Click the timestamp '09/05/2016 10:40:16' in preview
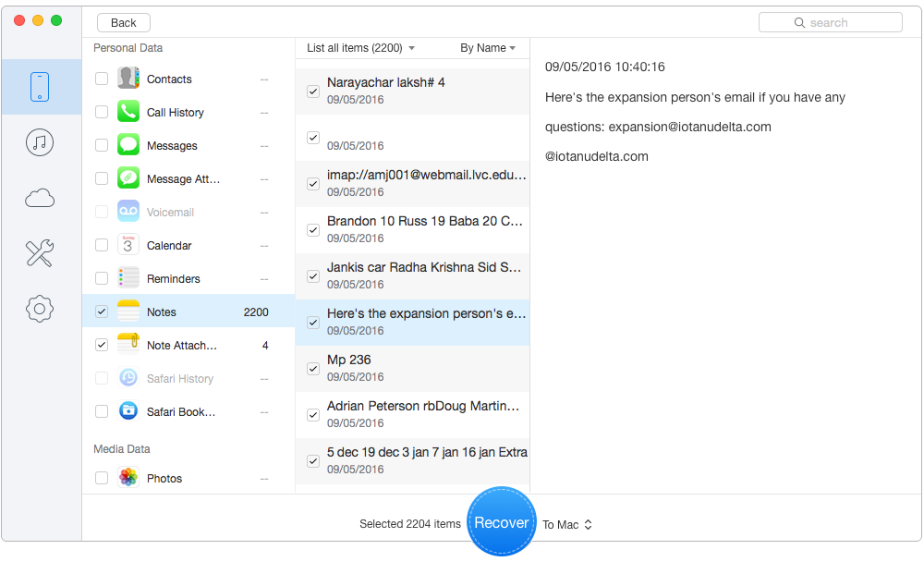This screenshot has width=924, height=562. coord(604,67)
